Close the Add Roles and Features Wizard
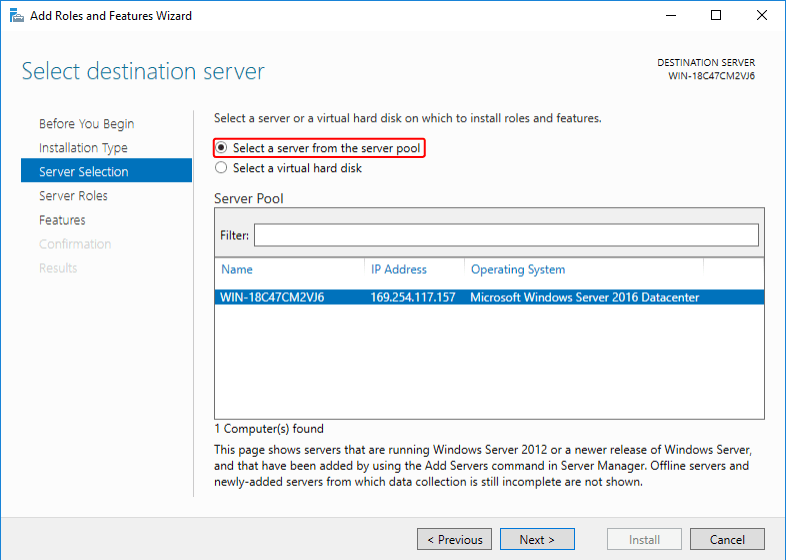 click(762, 16)
